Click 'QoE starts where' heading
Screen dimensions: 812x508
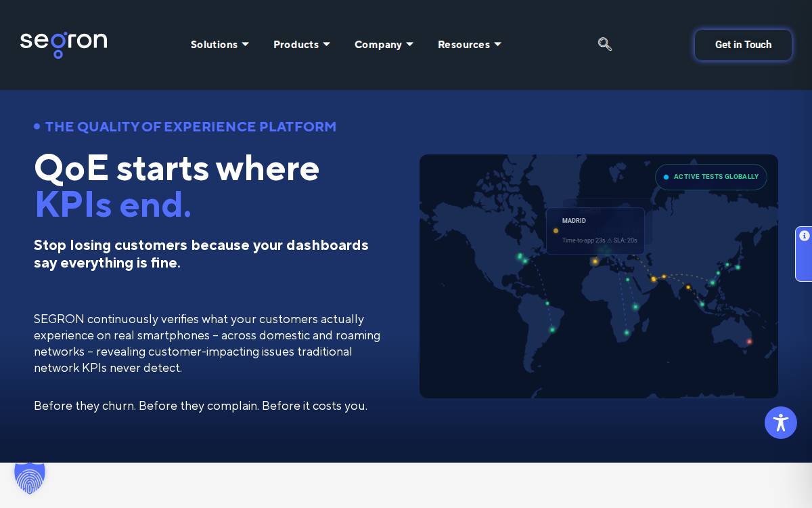tap(177, 168)
